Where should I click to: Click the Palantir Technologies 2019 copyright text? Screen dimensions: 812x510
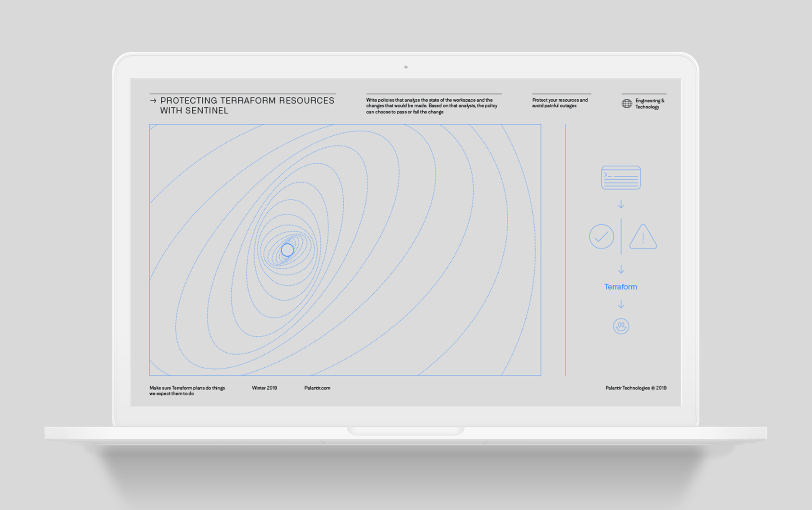(x=636, y=388)
